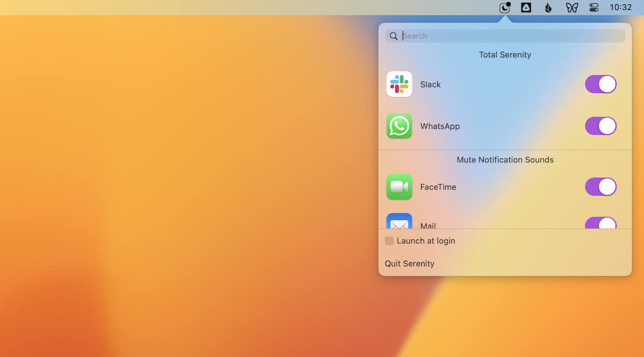Image resolution: width=644 pixels, height=357 pixels.
Task: Click the flame menu bar icon
Action: (x=548, y=7)
